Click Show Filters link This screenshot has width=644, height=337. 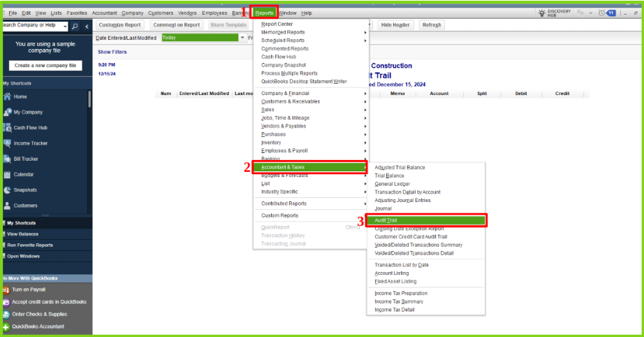pyautogui.click(x=112, y=52)
